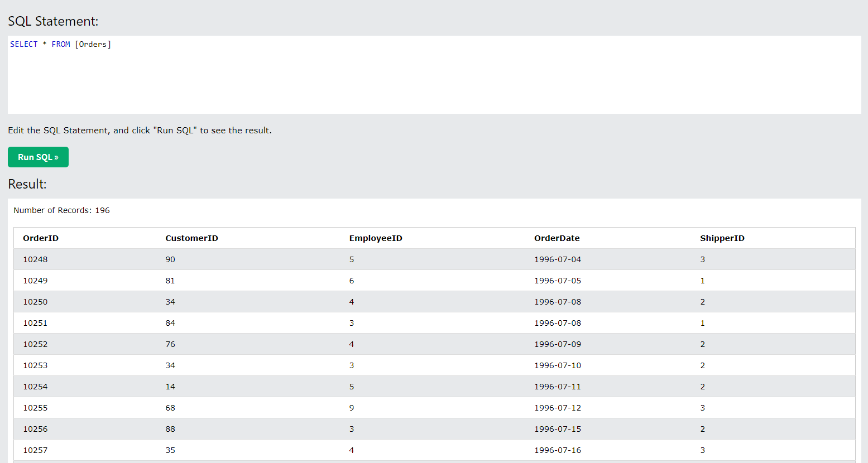Click CustomerID 14 in order 10254 row

click(x=170, y=387)
